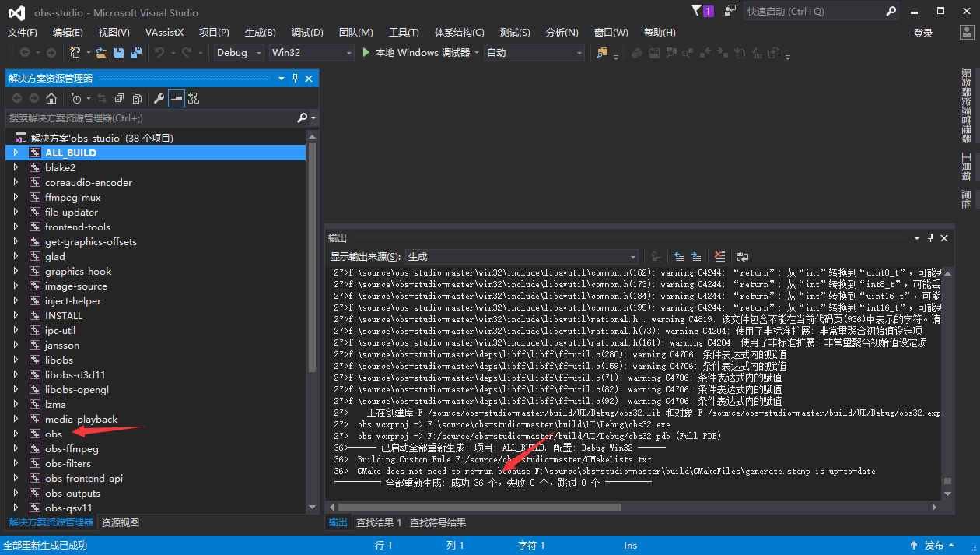Click Collapse All icon in Solution Explorer
This screenshot has height=555, width=980.
pyautogui.click(x=119, y=98)
